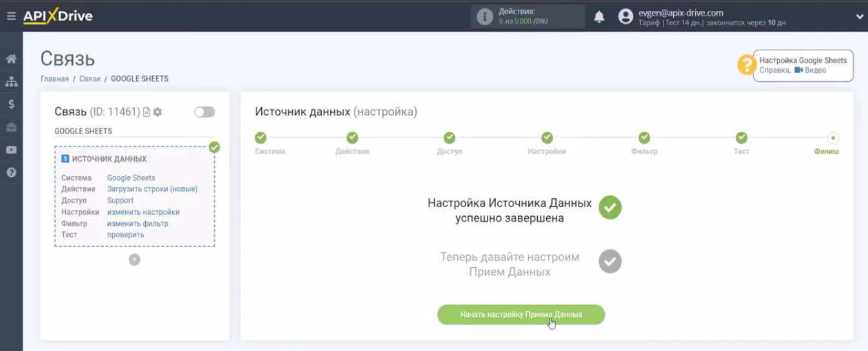This screenshot has width=868, height=351.
Task: Click the GOOGLE SHEETS connection name
Action: pos(83,131)
